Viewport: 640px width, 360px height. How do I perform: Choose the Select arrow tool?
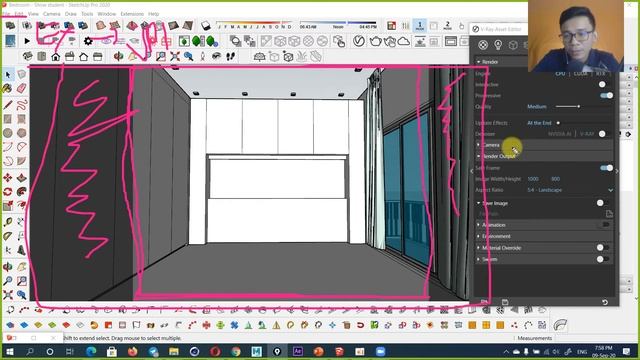click(8, 74)
